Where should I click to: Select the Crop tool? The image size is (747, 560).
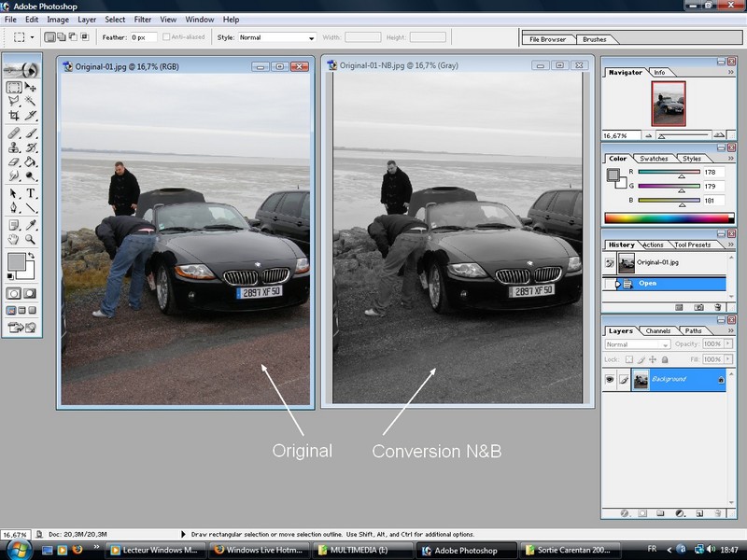tap(14, 115)
